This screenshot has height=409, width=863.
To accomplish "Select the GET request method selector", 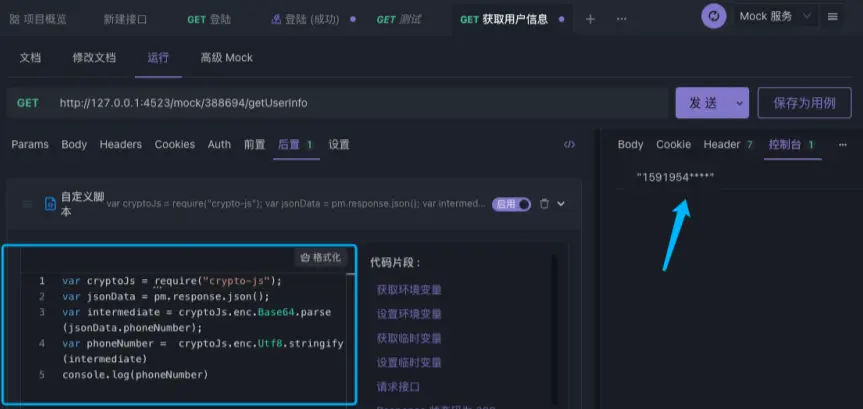I will (x=28, y=103).
